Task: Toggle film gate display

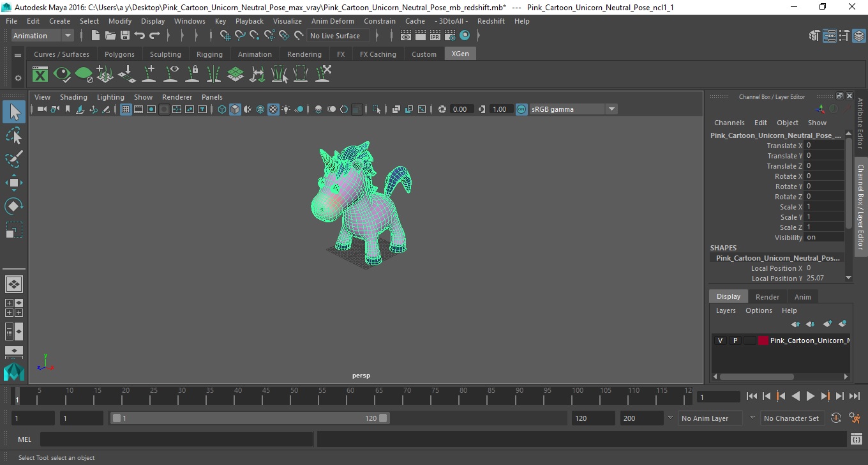Action: coord(138,109)
